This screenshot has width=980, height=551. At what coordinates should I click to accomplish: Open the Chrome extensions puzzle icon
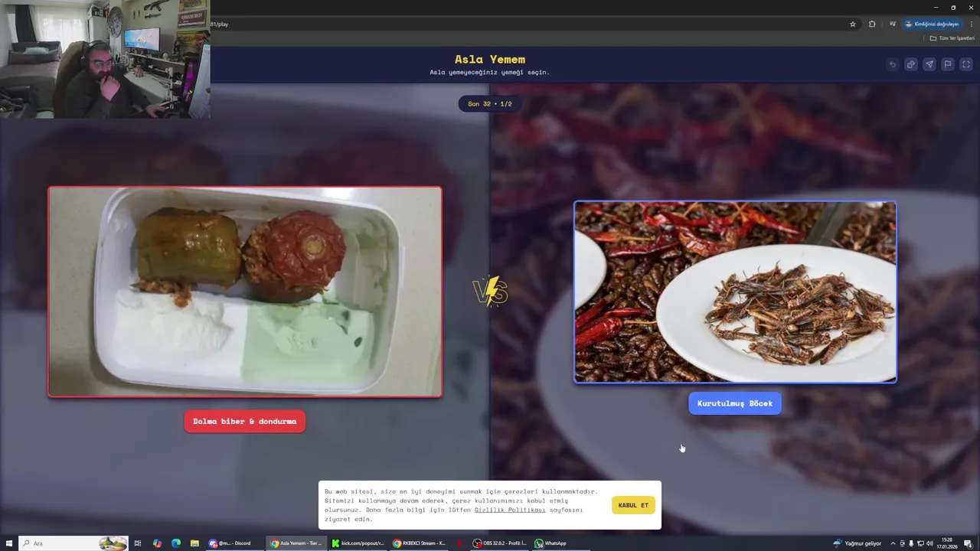pyautogui.click(x=872, y=24)
